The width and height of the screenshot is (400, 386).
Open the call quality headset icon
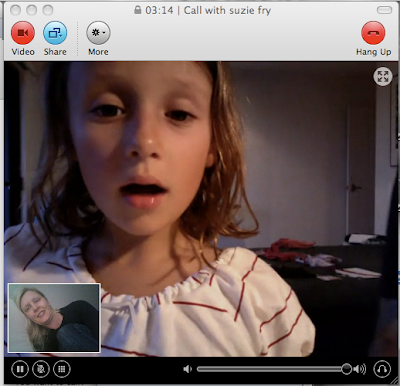point(382,369)
